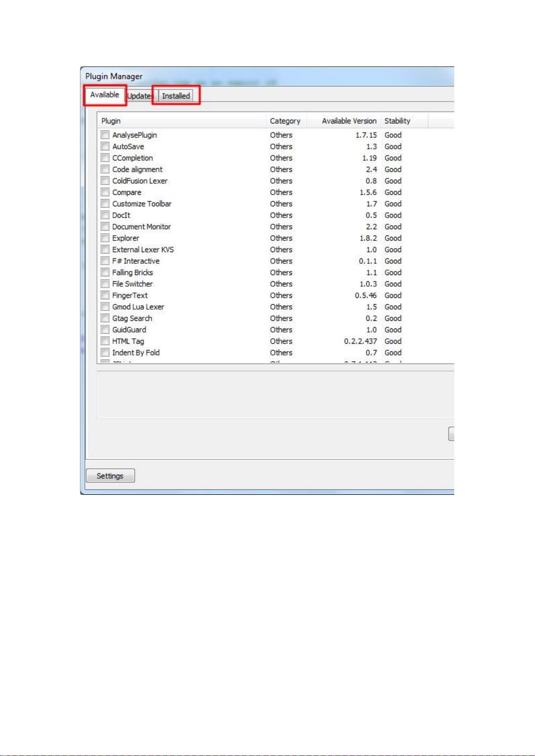Check the Customize Toolbar checkbox

click(105, 203)
